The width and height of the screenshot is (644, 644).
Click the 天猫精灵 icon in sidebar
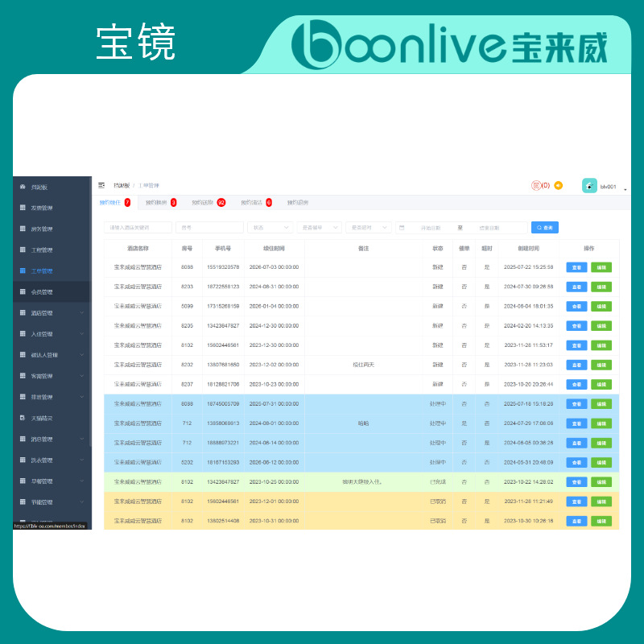pyautogui.click(x=23, y=419)
